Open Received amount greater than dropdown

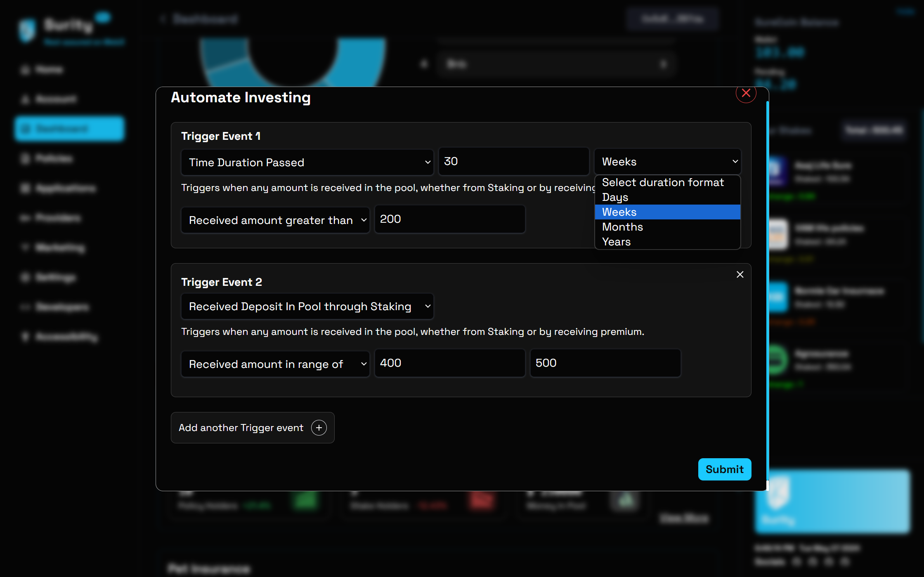275,220
